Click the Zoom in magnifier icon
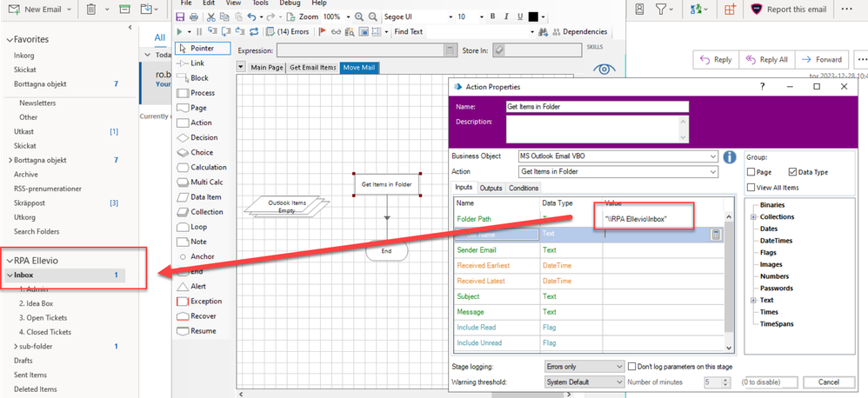868x398 pixels. tap(357, 17)
